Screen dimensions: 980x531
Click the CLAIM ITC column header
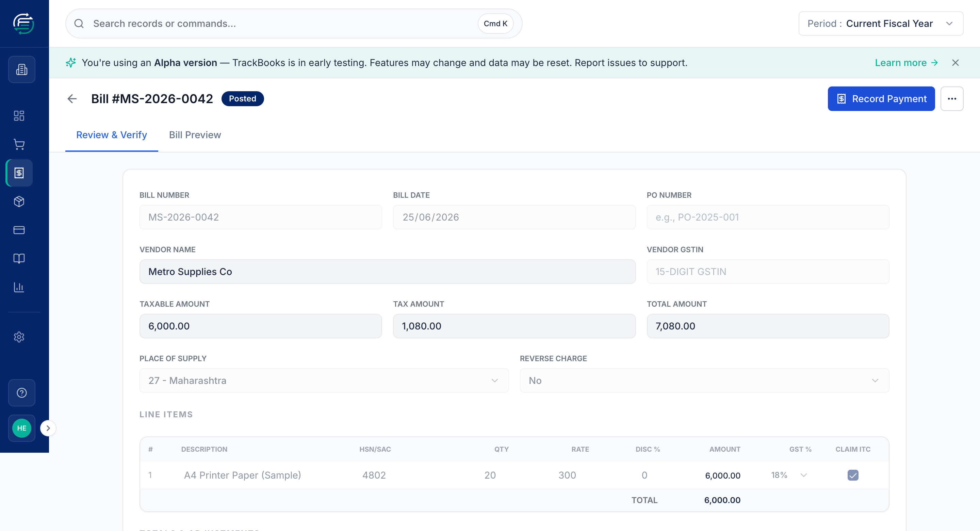tap(852, 449)
